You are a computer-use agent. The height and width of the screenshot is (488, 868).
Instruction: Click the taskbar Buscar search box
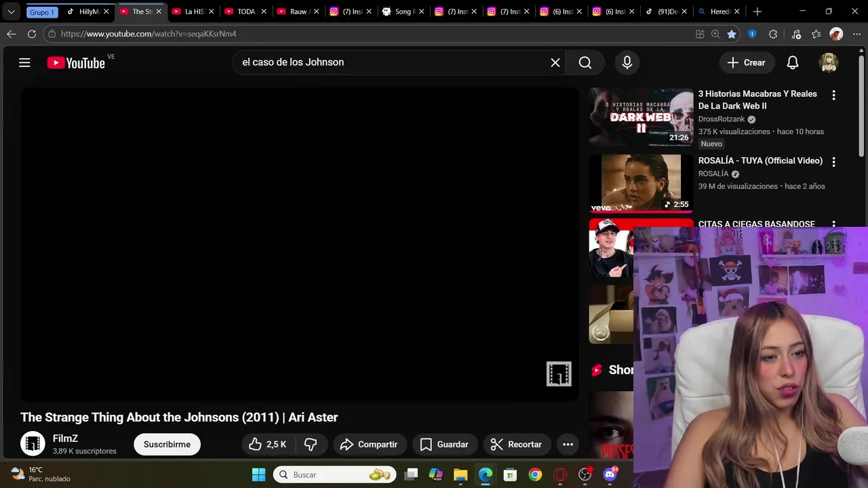click(336, 474)
